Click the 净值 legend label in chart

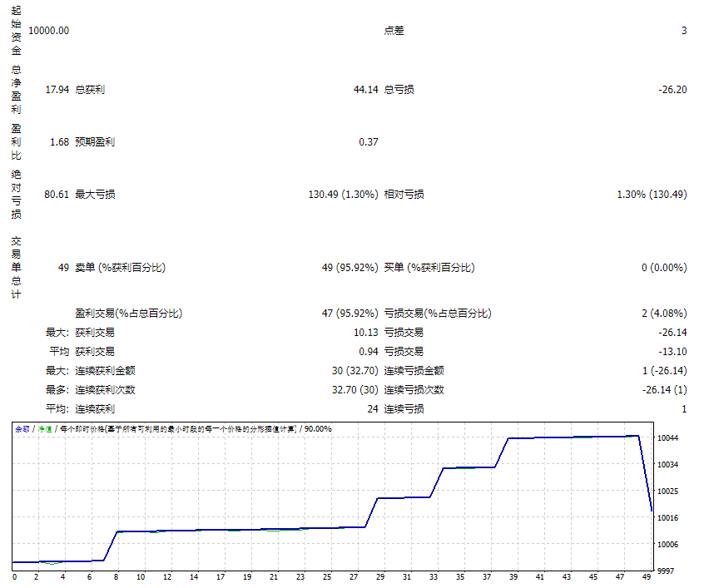tap(42, 429)
